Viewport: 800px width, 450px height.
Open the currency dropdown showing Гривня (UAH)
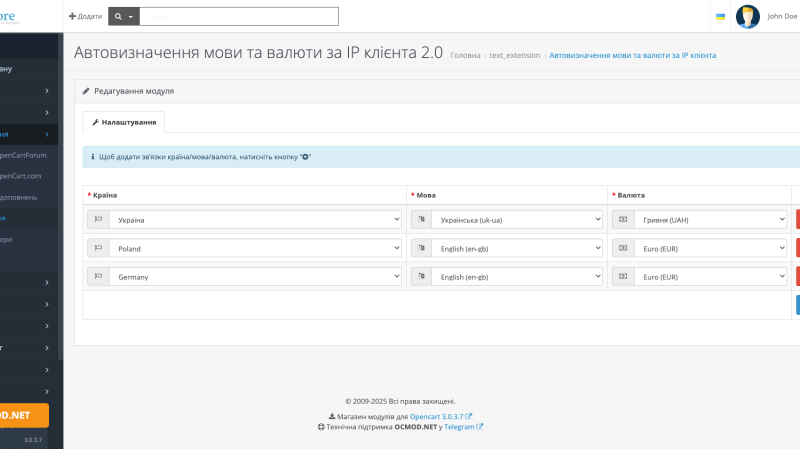pos(710,219)
